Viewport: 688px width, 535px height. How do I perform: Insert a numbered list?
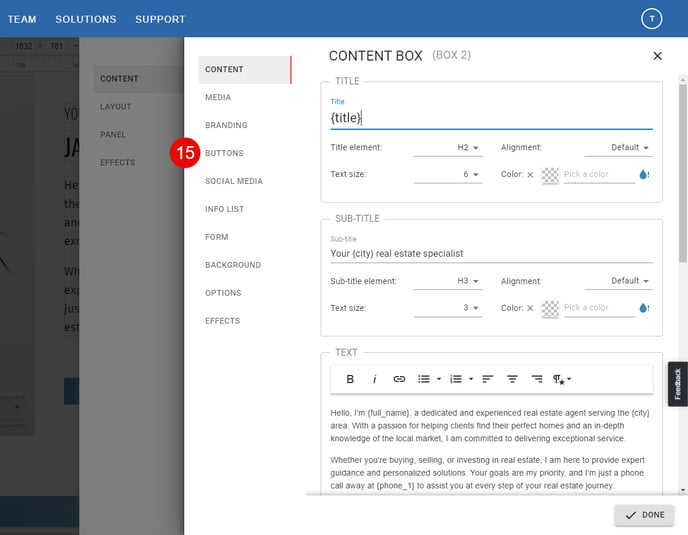click(x=456, y=379)
